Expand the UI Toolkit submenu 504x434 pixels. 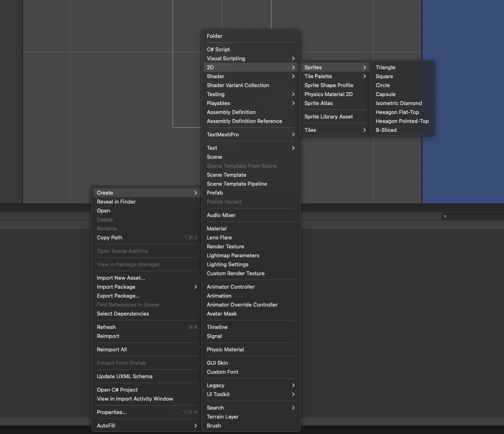251,394
